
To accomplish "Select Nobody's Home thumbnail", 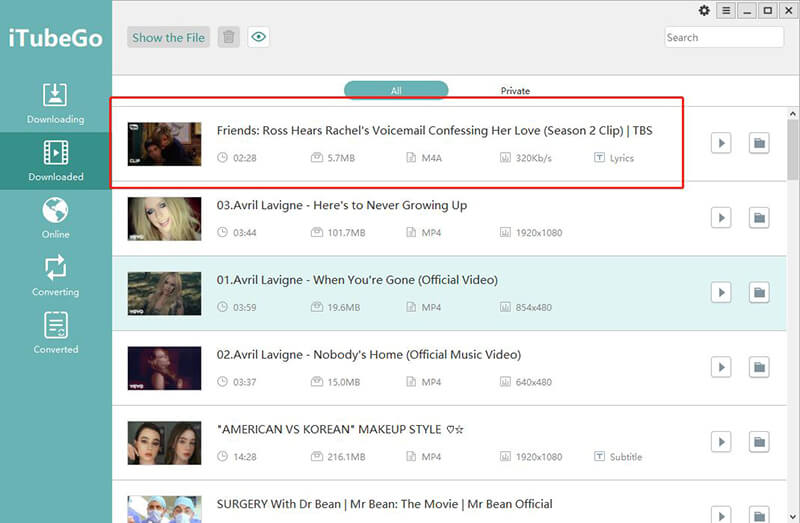I will pyautogui.click(x=164, y=368).
